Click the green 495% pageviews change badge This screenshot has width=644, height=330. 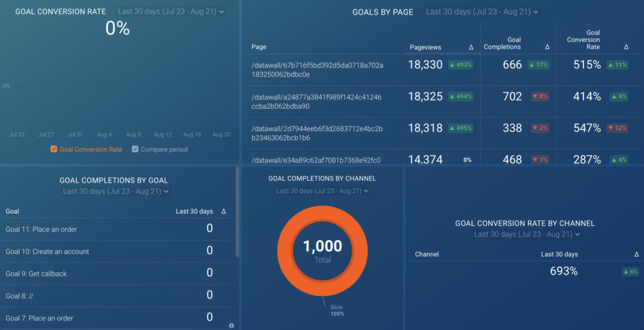click(x=460, y=128)
